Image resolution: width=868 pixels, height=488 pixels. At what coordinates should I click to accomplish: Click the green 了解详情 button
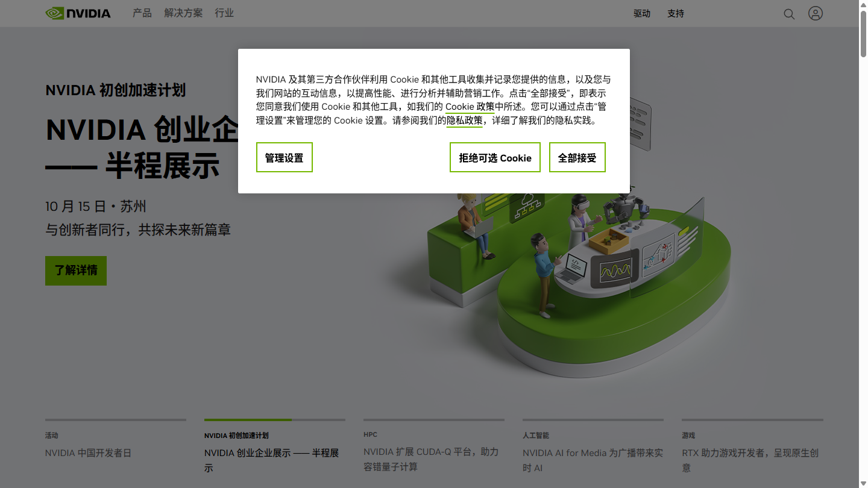(x=76, y=271)
